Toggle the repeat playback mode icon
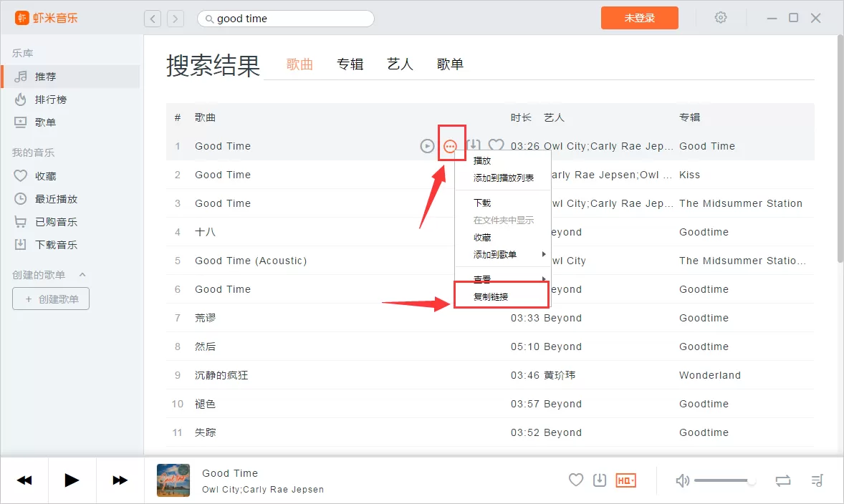Image resolution: width=844 pixels, height=504 pixels. tap(783, 480)
